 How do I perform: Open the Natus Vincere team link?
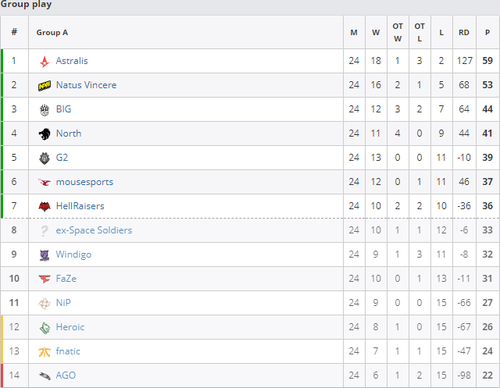[x=86, y=85]
